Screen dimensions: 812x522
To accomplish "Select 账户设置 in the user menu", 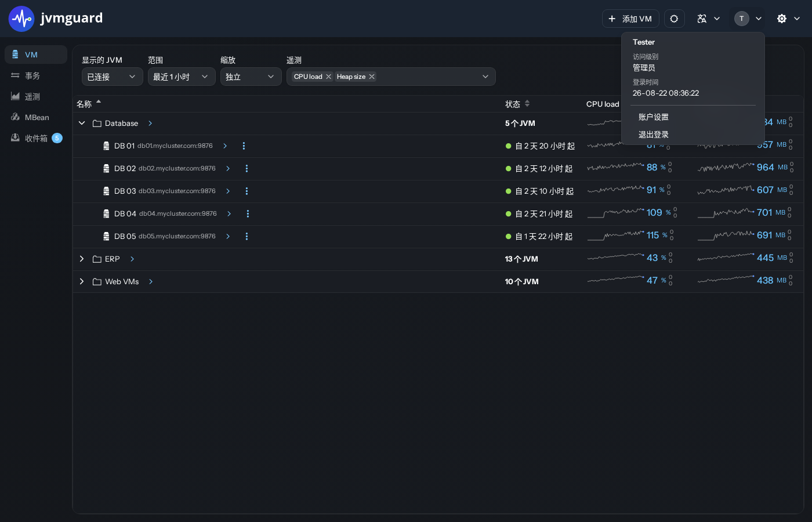I will click(654, 117).
